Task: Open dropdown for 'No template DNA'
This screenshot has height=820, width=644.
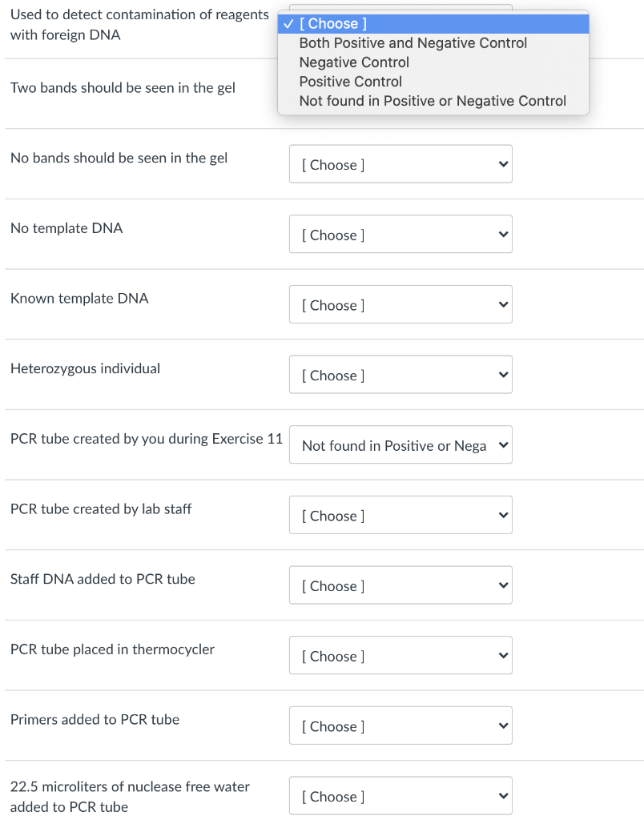Action: pyautogui.click(x=400, y=235)
